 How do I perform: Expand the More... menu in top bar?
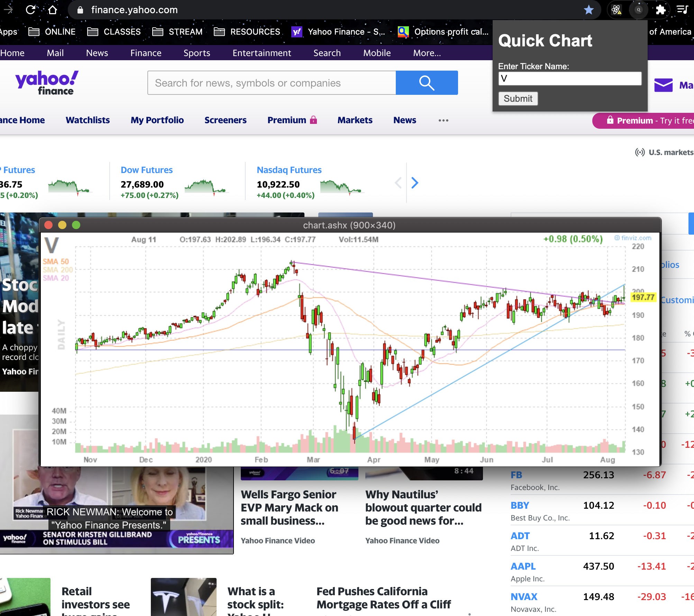click(427, 53)
